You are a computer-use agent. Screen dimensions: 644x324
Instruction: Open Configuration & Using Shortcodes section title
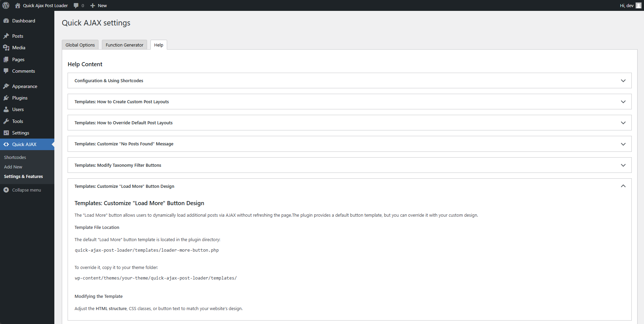point(109,81)
